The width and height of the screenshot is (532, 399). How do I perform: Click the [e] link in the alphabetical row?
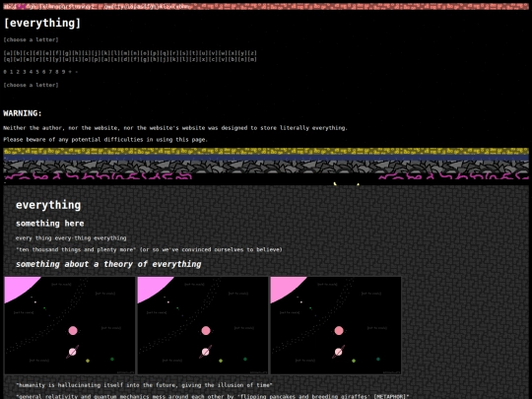(x=47, y=53)
